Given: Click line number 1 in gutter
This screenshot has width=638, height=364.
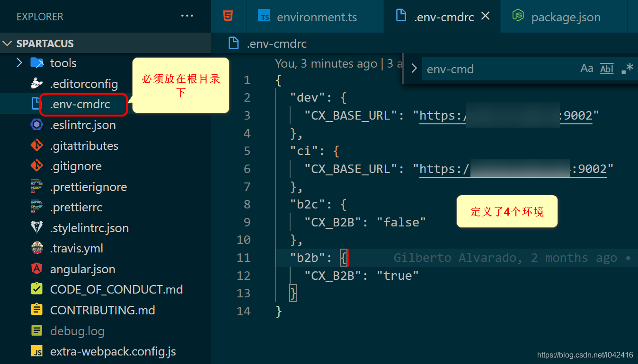Looking at the screenshot, I should coord(247,80).
